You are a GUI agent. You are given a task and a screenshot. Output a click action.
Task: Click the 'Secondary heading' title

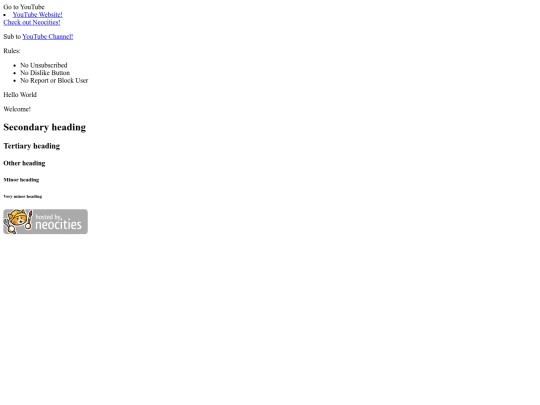pos(44,127)
